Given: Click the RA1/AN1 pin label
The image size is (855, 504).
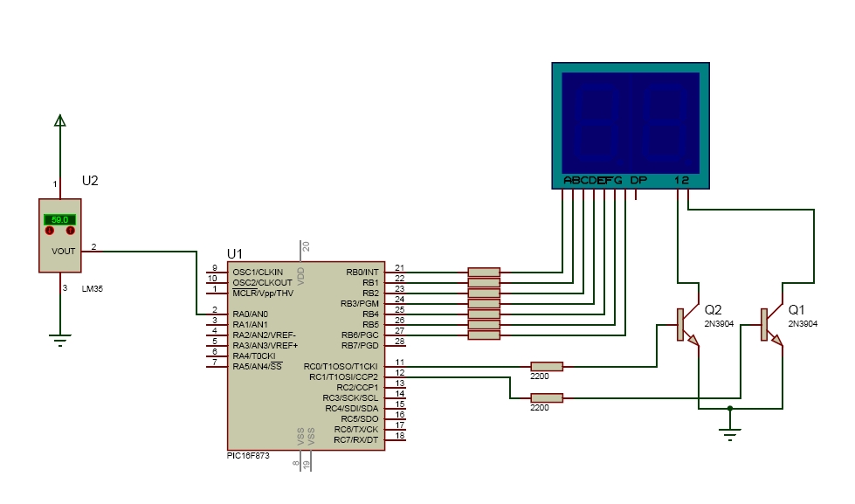Looking at the screenshot, I should pyautogui.click(x=251, y=325).
